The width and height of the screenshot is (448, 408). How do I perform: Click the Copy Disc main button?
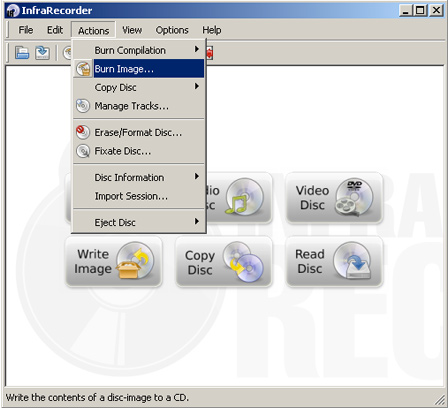(x=224, y=261)
